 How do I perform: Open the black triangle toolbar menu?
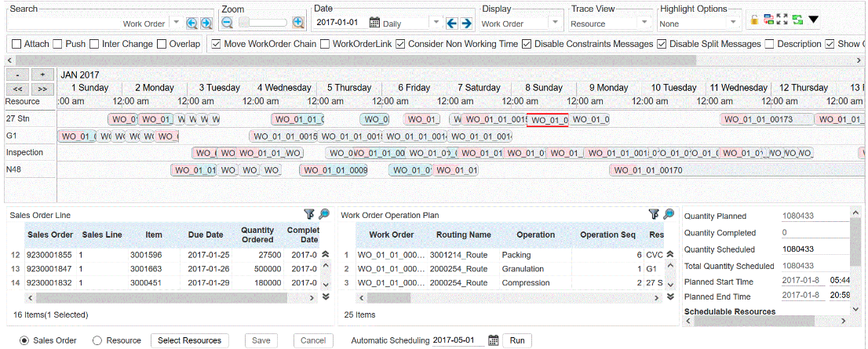[x=813, y=20]
